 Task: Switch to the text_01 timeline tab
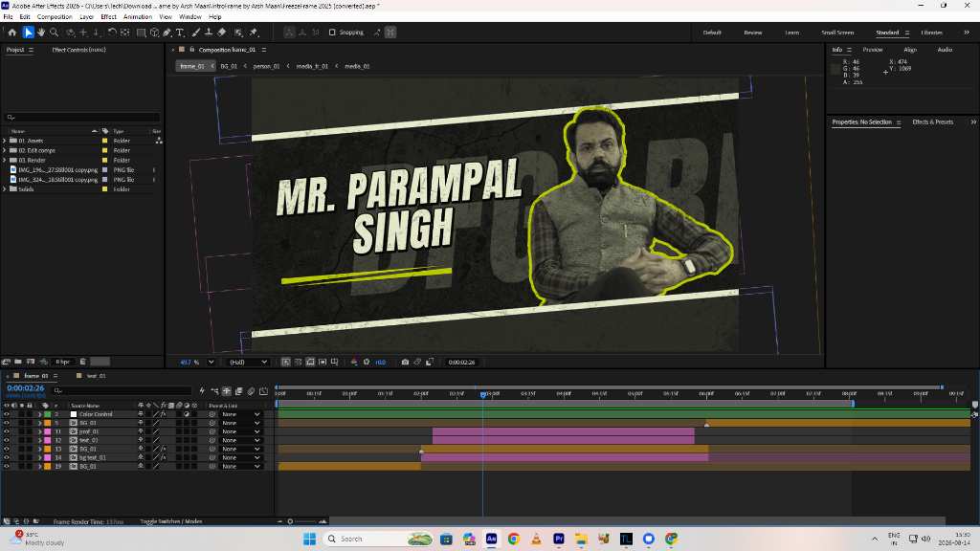click(96, 376)
